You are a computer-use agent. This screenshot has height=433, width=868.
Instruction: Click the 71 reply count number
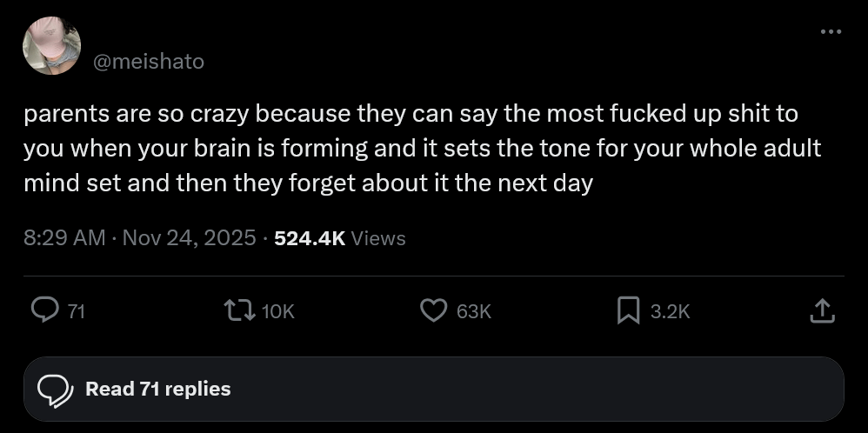point(76,311)
